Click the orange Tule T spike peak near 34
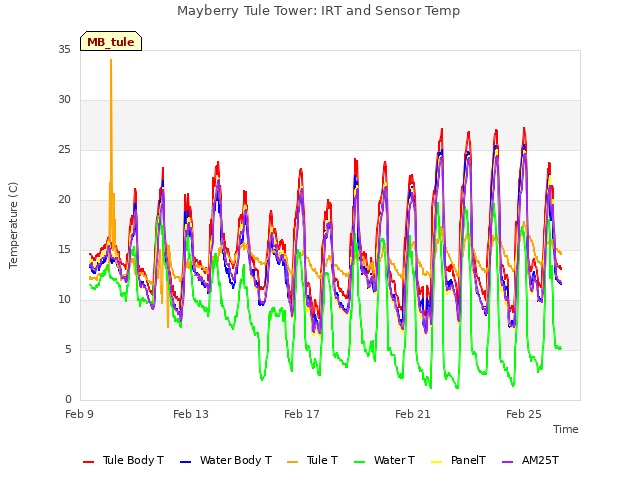 point(111,60)
